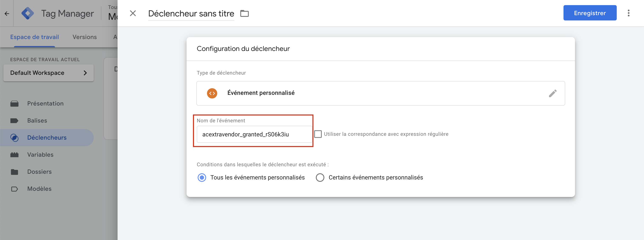The height and width of the screenshot is (240, 644).
Task: Click the Enregistrer button
Action: [590, 13]
